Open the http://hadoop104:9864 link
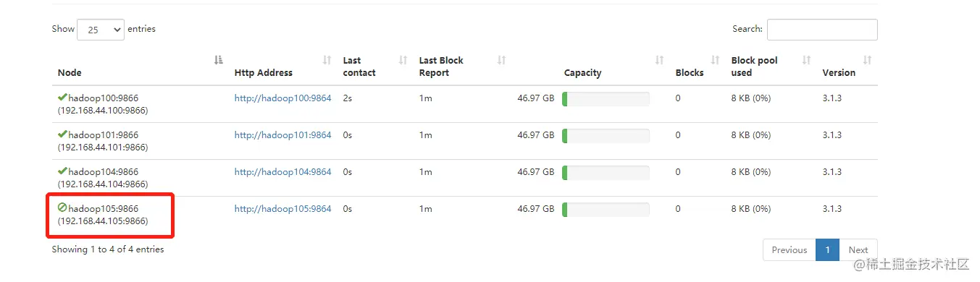The height and width of the screenshot is (282, 980). [x=282, y=172]
